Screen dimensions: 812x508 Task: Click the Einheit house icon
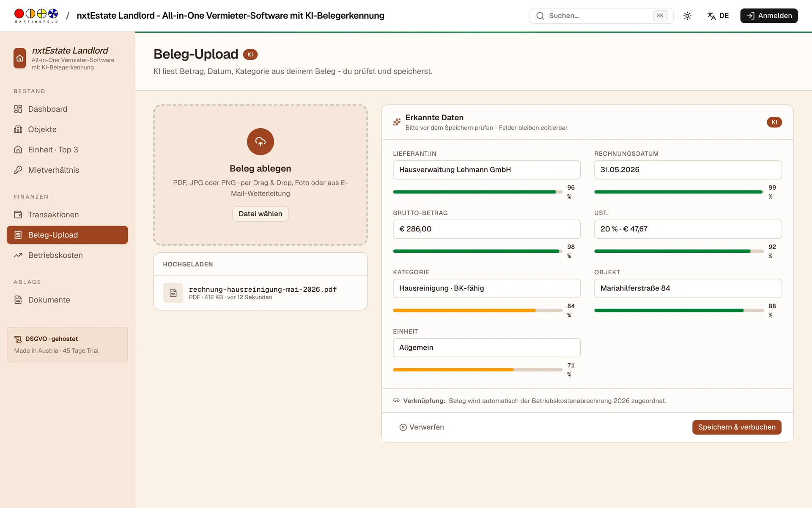tap(18, 149)
